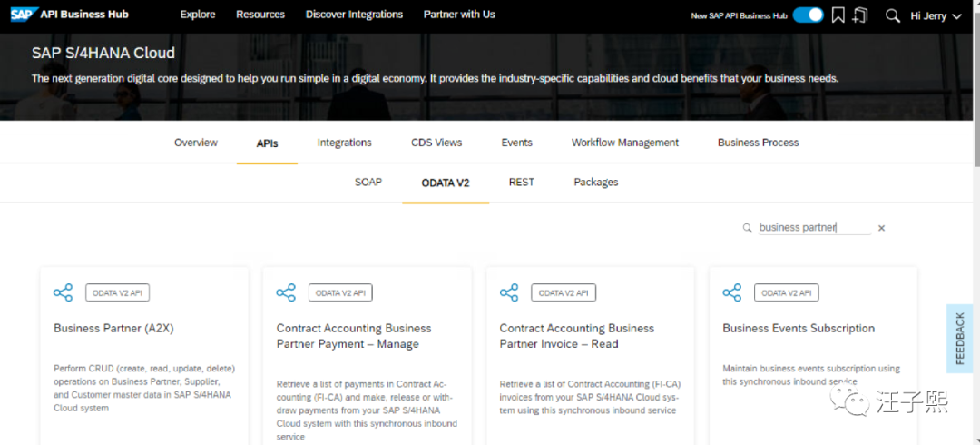Open Contract Accounting Business Partner Invoice – Read

coord(577,336)
